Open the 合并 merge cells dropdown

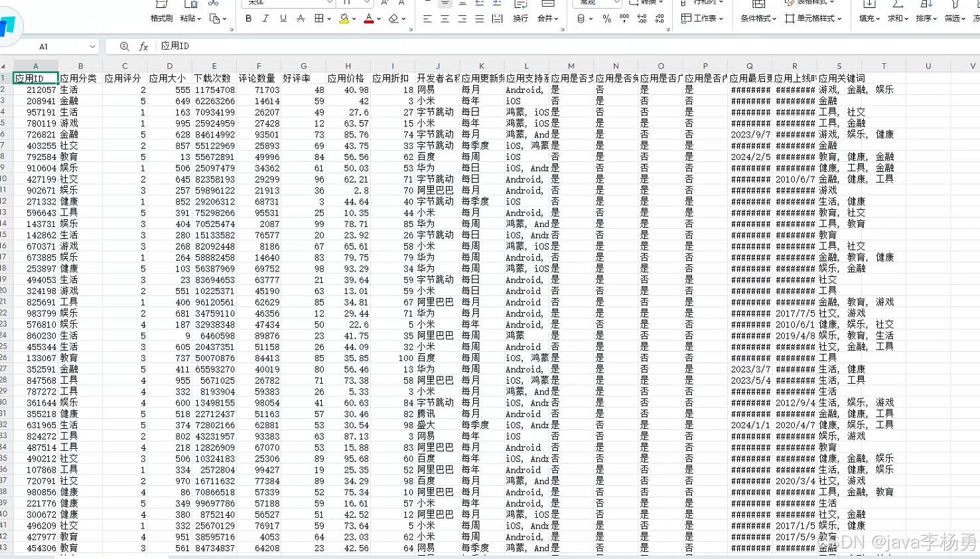(548, 19)
